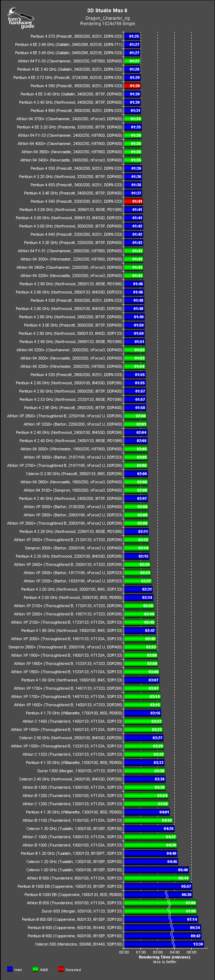The width and height of the screenshot is (215, 980).
Task: Select the Athlon XP 3200+ (Barton) label
Action: (73, 424)
